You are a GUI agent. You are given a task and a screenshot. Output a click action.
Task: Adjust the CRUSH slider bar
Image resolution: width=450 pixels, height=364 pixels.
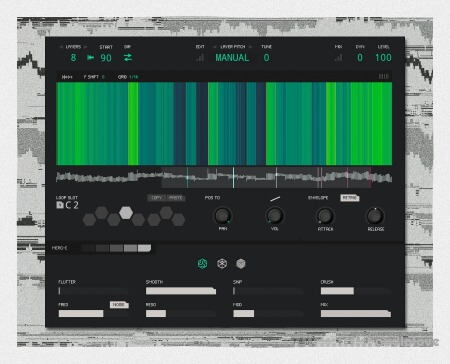tap(356, 291)
